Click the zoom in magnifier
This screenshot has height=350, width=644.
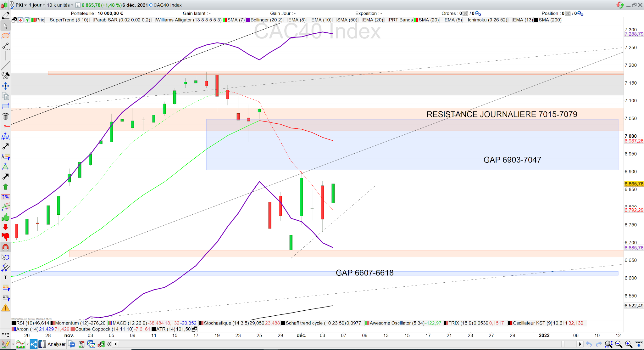[x=628, y=344]
